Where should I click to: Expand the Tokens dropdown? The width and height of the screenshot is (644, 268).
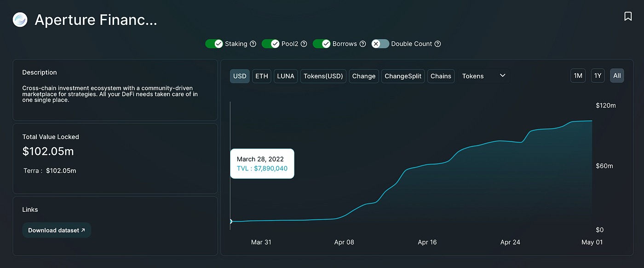point(484,76)
